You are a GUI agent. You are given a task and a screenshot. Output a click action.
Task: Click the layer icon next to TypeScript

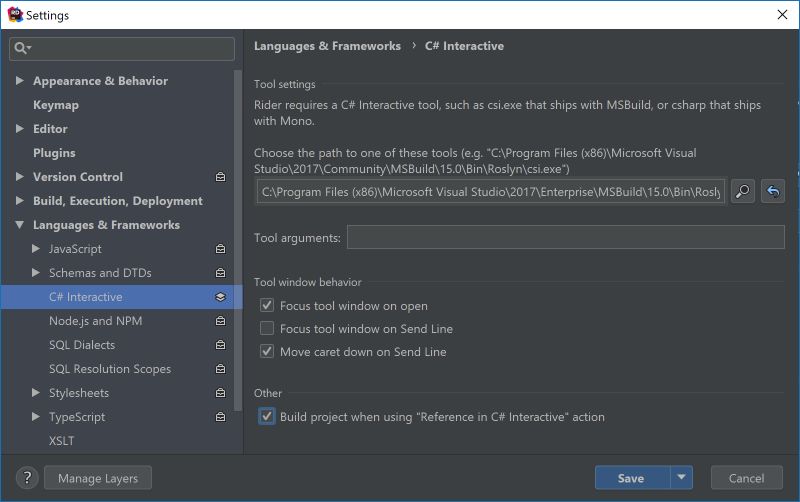point(220,417)
